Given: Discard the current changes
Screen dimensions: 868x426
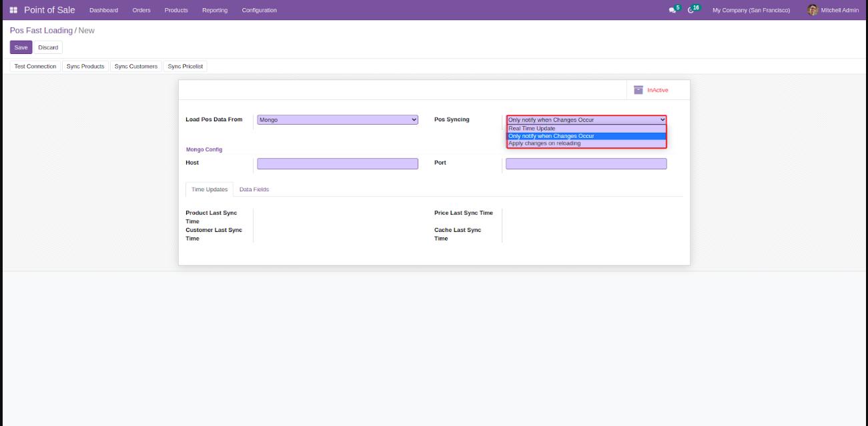Looking at the screenshot, I should pyautogui.click(x=48, y=47).
